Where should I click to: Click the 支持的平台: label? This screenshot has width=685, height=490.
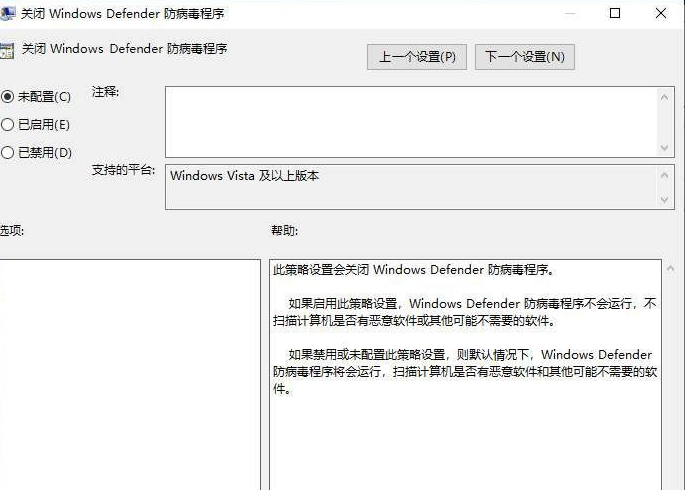(x=124, y=169)
